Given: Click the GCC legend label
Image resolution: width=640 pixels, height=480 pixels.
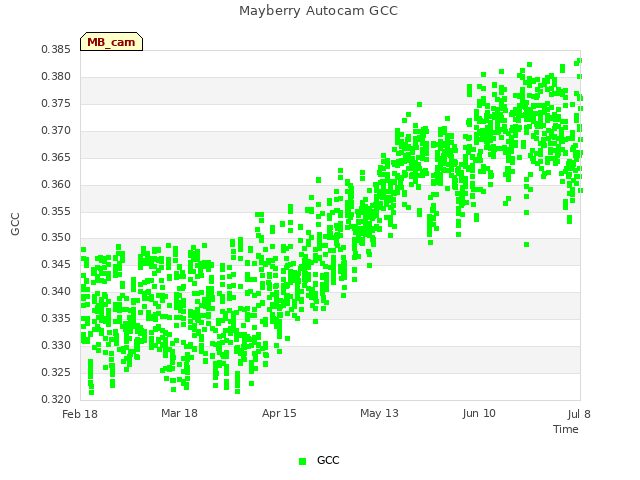Looking at the screenshot, I should 328,460.
